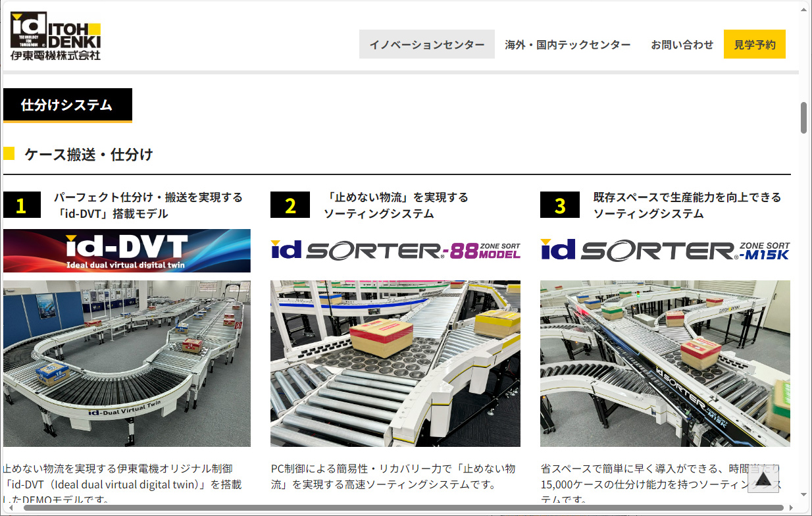Click the yellow number 1 badge
This screenshot has width=812, height=516.
pyautogui.click(x=21, y=205)
